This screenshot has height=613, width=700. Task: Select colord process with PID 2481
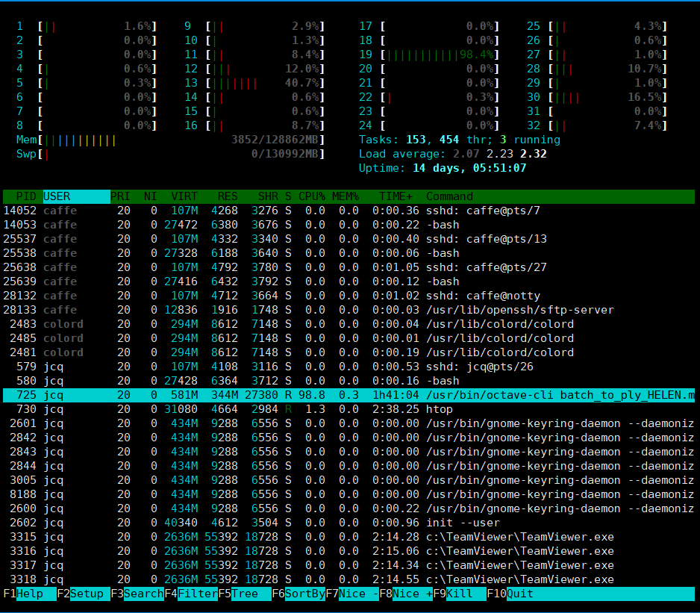click(349, 353)
